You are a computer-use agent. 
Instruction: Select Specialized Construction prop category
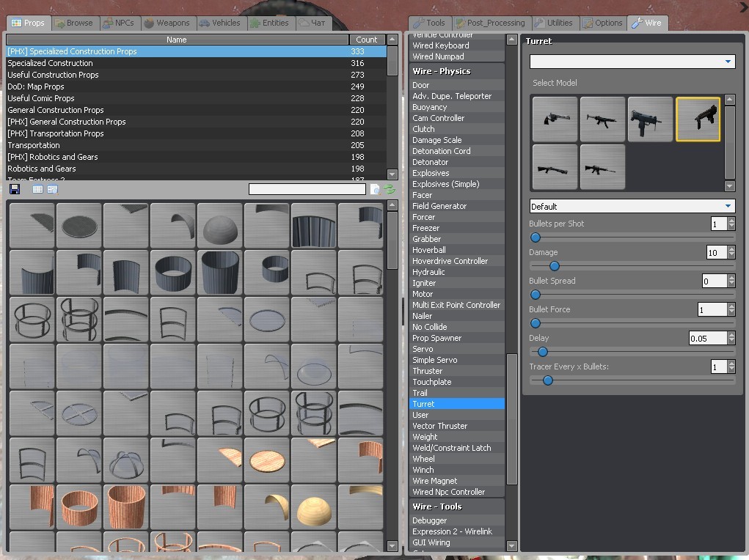pos(50,63)
